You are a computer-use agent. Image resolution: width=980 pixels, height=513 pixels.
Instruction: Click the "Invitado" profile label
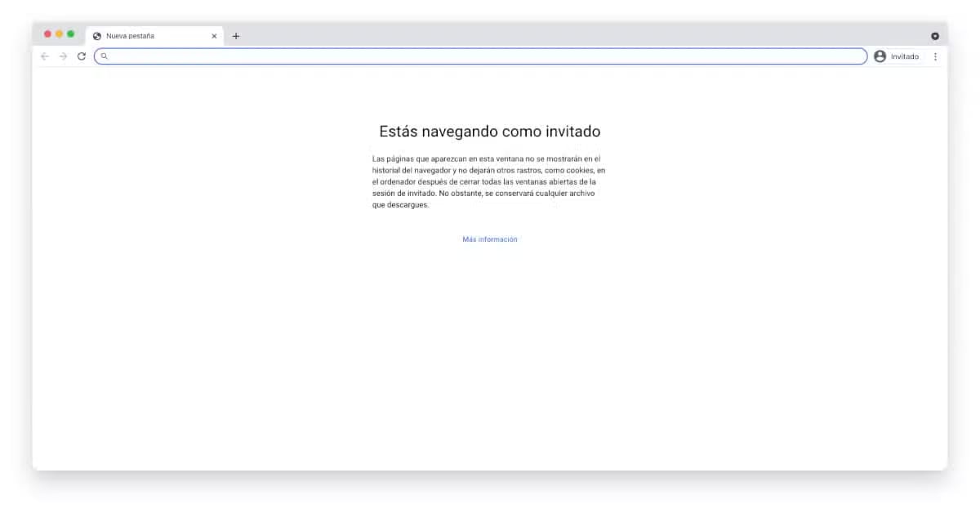(904, 56)
